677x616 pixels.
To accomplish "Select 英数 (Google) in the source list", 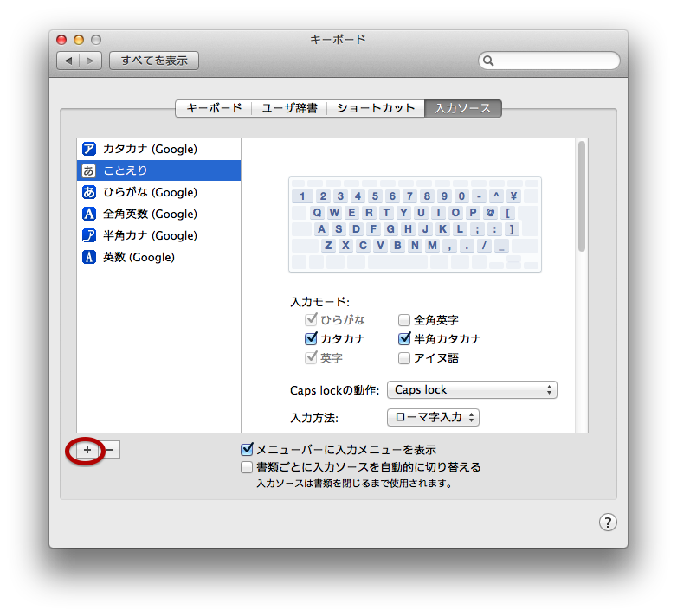I will (159, 257).
